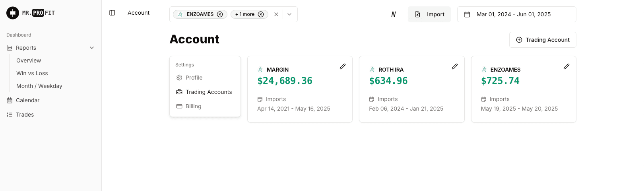The width and height of the screenshot is (644, 191).
Task: Click the Account breadcrumb
Action: point(138,13)
